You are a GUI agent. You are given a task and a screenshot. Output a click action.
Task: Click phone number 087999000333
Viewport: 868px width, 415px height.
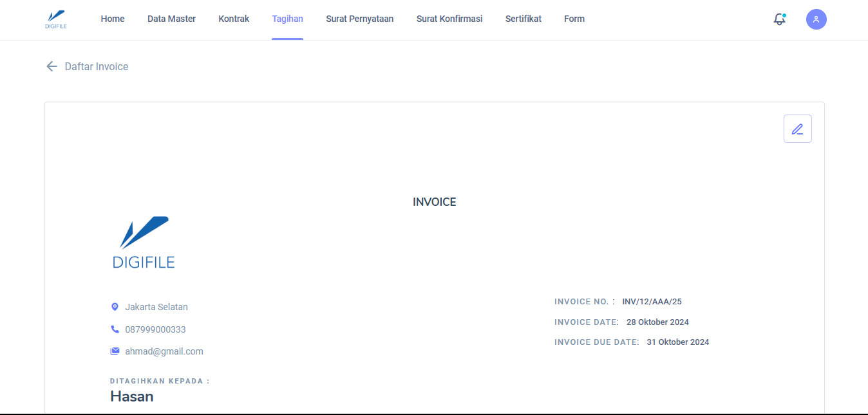click(x=155, y=329)
